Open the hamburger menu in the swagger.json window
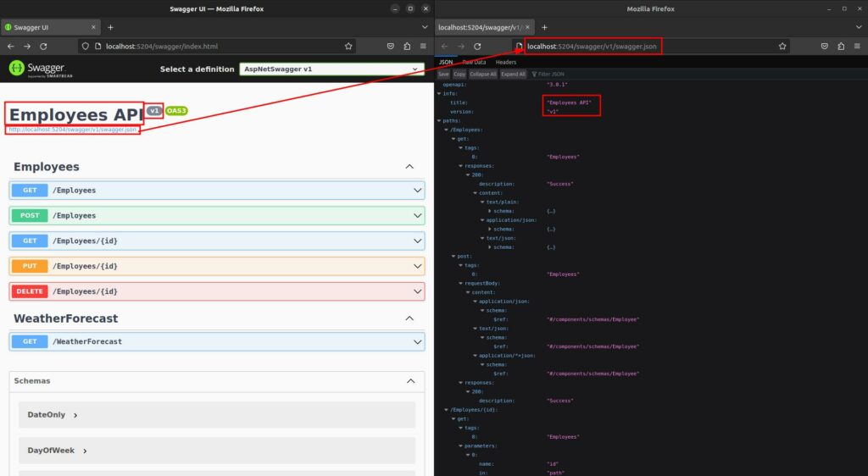The width and height of the screenshot is (868, 476). click(x=857, y=47)
